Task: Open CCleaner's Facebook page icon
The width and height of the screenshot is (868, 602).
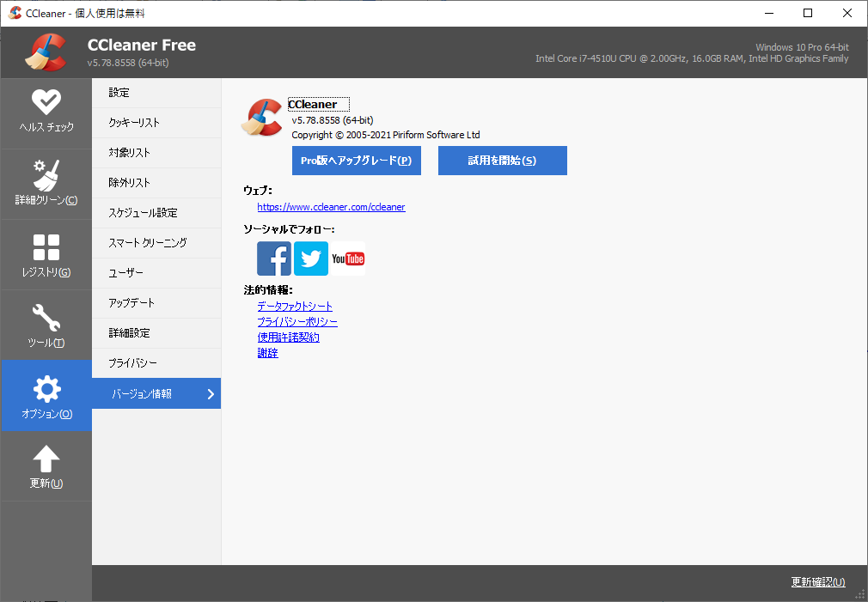Action: pos(273,258)
